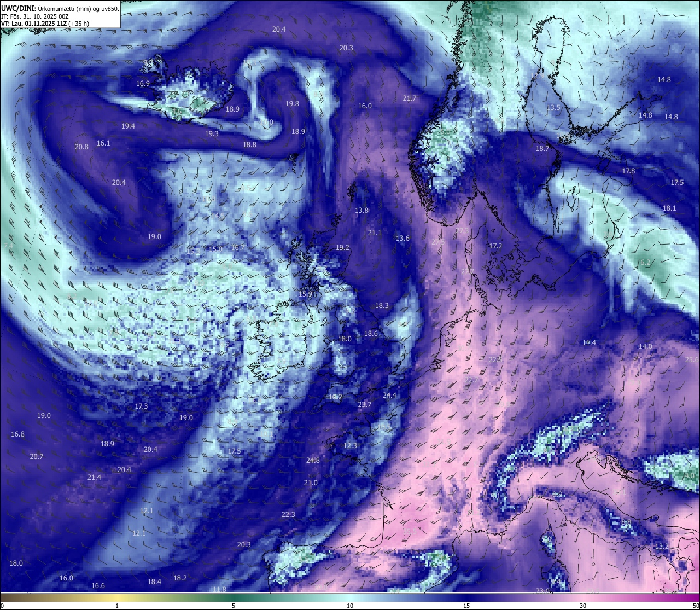Click the 16.6 value label
Image resolution: width=700 pixels, height=610 pixels.
click(98, 586)
